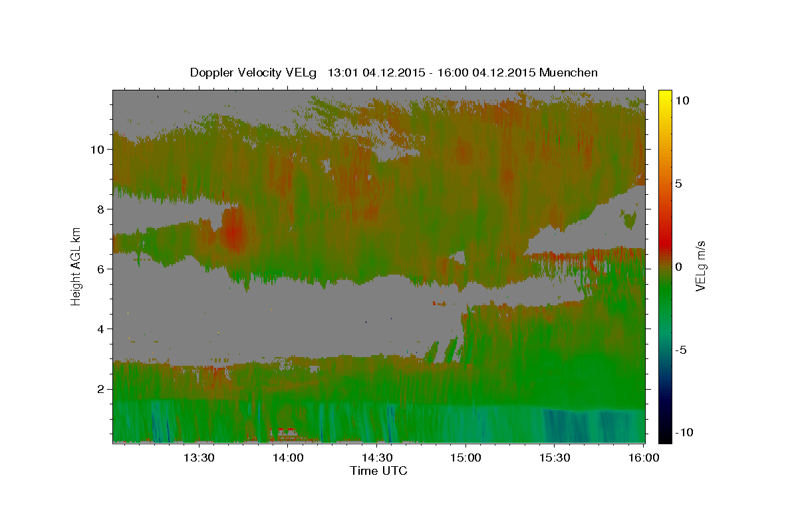
Task: Click the '14:00' time axis label
Action: coord(288,458)
